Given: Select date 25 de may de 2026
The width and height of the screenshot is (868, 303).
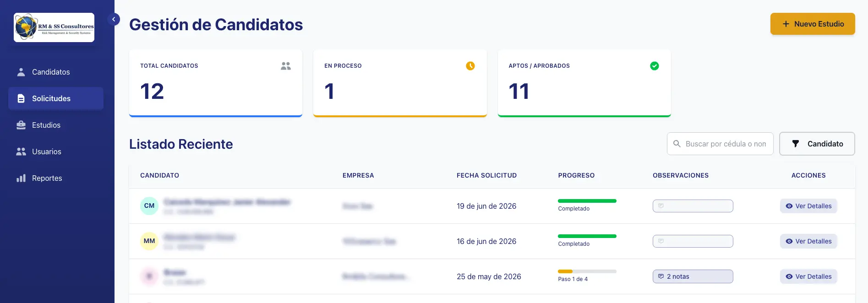Looking at the screenshot, I should pos(489,276).
